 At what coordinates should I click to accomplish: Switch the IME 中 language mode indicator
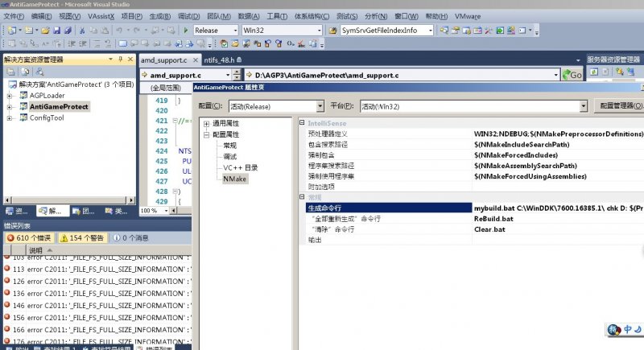tap(628, 329)
